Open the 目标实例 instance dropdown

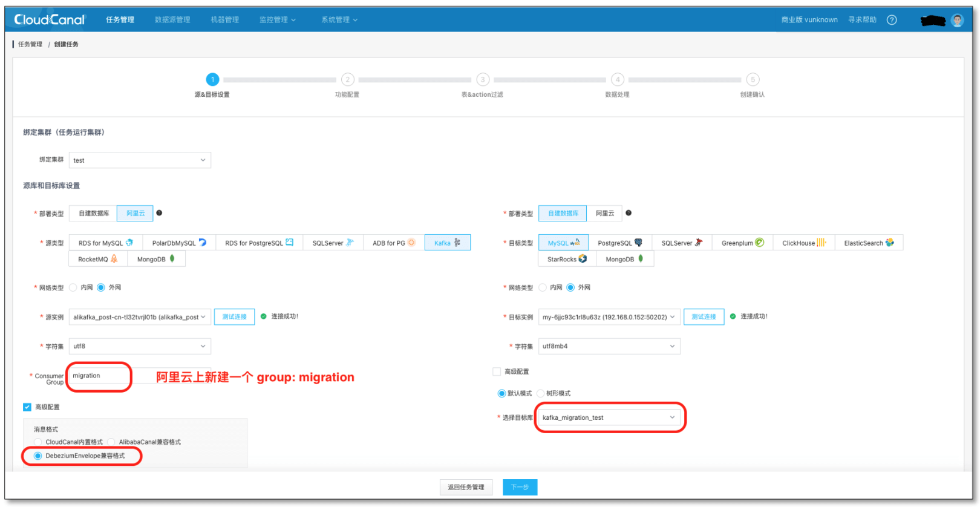pyautogui.click(x=609, y=317)
